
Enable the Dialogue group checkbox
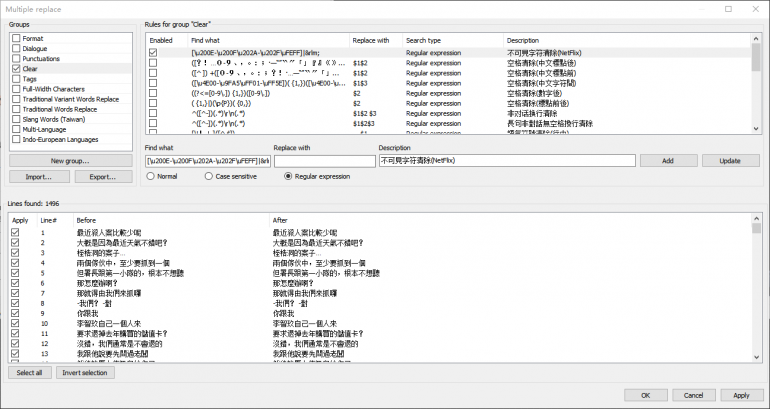[x=16, y=48]
